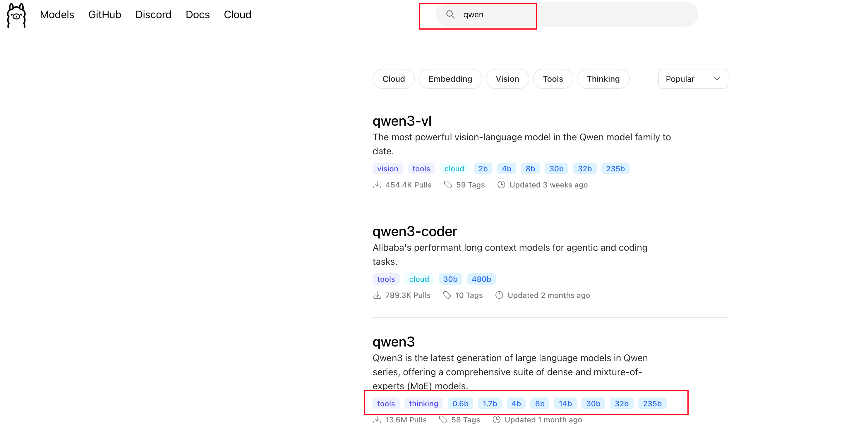
Task: Click clock icon beside Updated 3 weeks ago
Action: [x=501, y=185]
